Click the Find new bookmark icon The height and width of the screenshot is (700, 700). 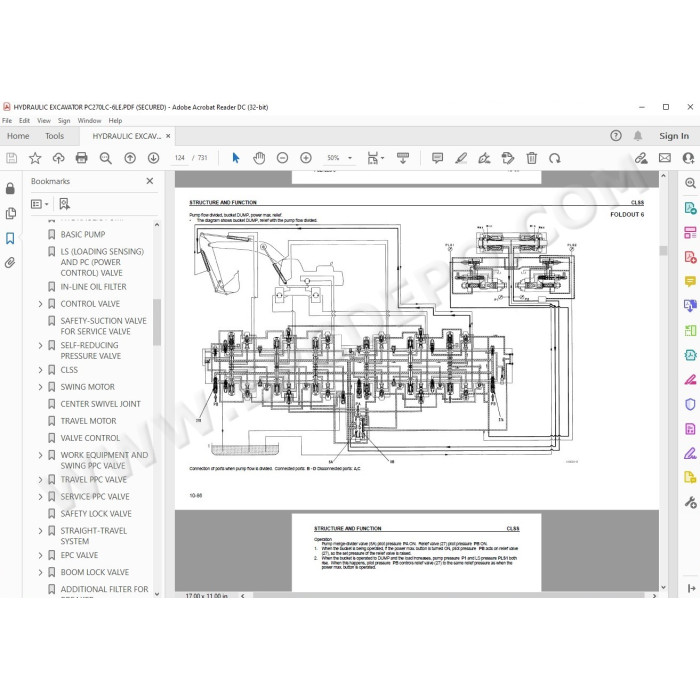tap(64, 204)
